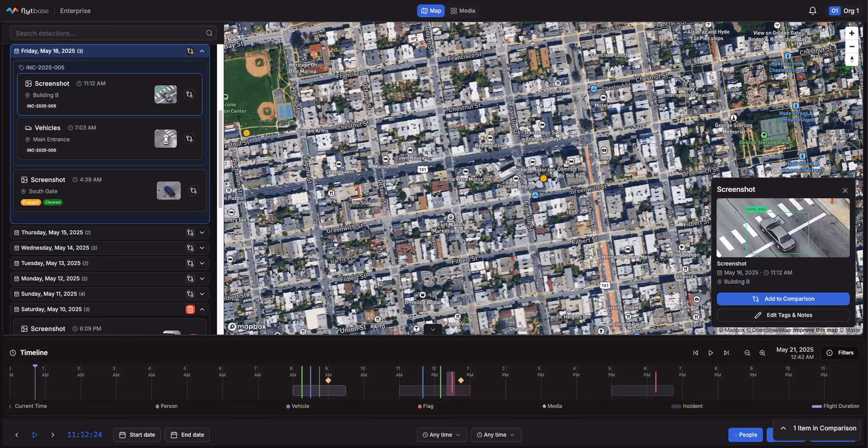Click the FlytBase logo in the header
The image size is (868, 448).
(x=28, y=11)
